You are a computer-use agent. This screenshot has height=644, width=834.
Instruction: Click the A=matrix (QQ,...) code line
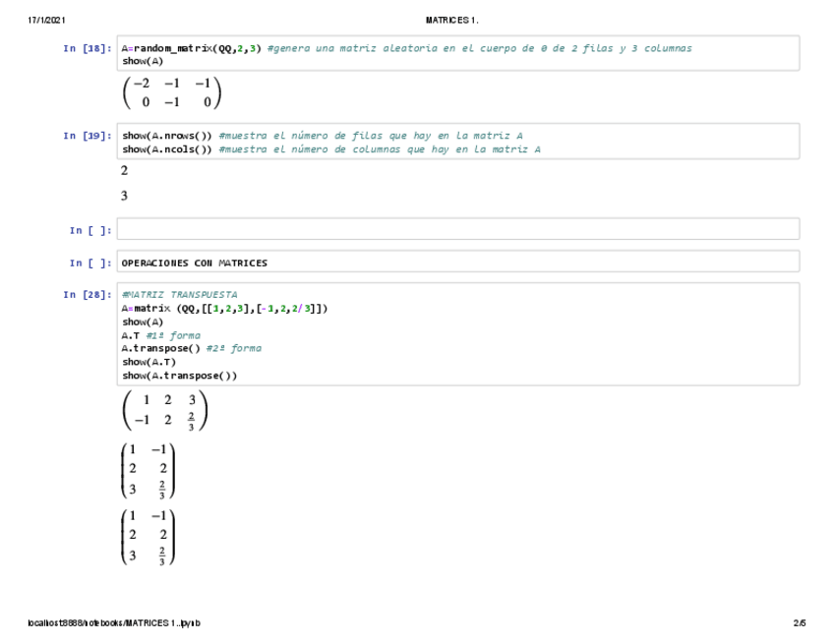pyautogui.click(x=224, y=309)
